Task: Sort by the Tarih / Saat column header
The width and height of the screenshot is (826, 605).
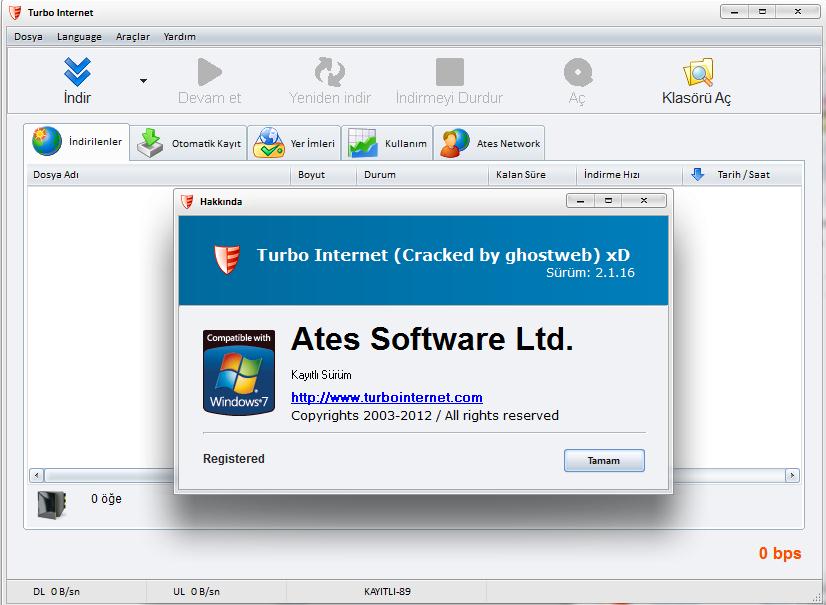Action: pos(743,174)
